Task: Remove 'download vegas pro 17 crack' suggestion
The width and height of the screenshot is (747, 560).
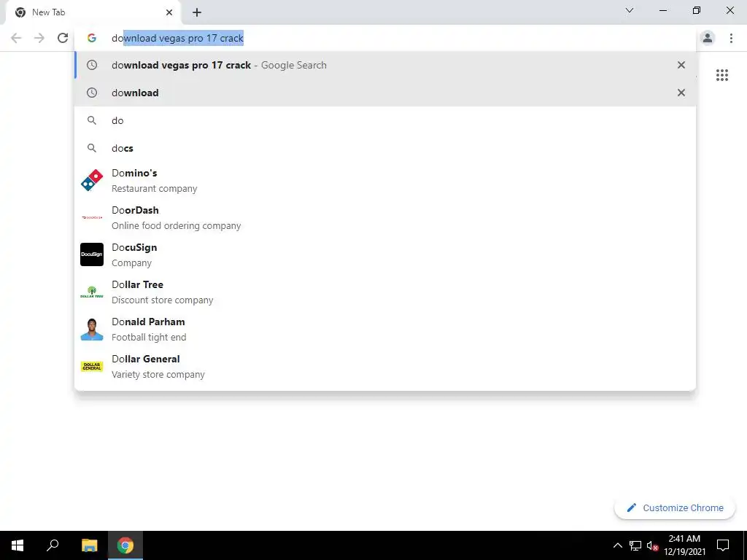Action: pyautogui.click(x=681, y=65)
